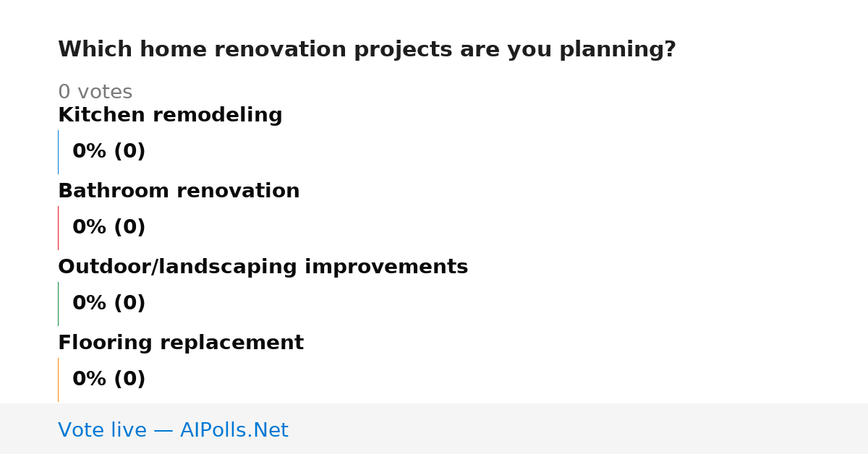Select the Kitchen remodeling option
Image resolution: width=868 pixels, height=454 pixels.
170,115
